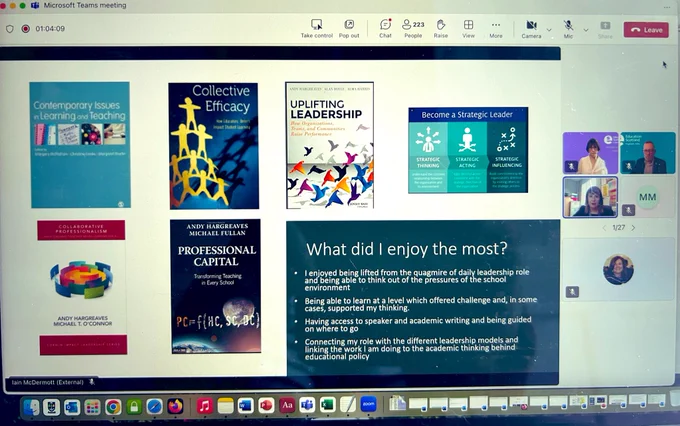Select the highlighted red-haired woman video tile
Viewport: 680px width, 426px height.
(591, 197)
